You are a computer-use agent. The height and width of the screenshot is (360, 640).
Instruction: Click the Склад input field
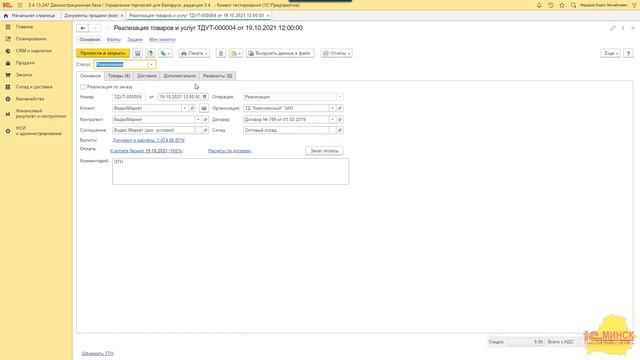pos(287,130)
